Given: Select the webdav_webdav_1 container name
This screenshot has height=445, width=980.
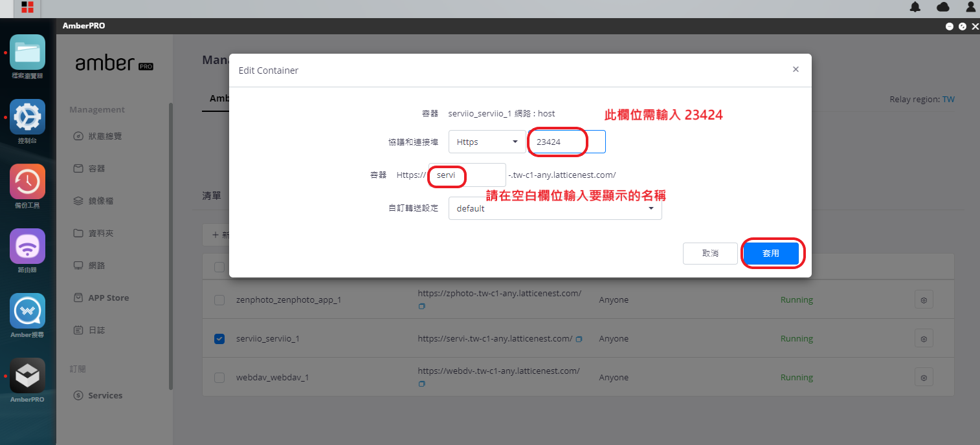Looking at the screenshot, I should tap(273, 378).
